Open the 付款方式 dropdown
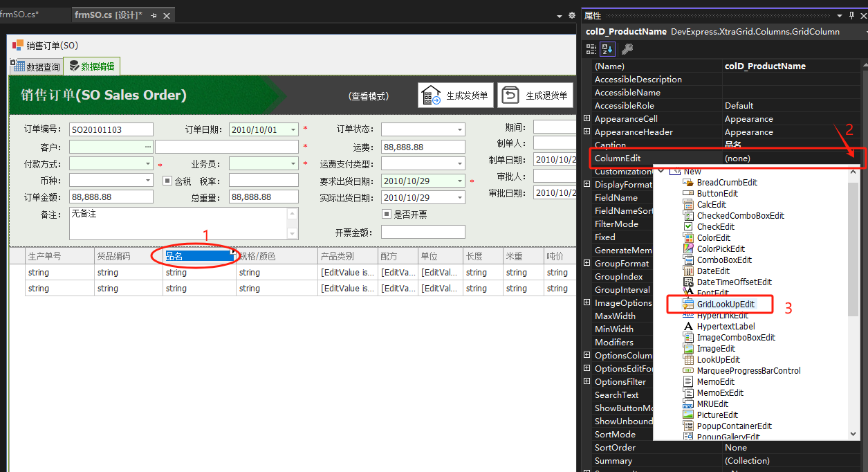Image resolution: width=868 pixels, height=472 pixels. tap(147, 164)
